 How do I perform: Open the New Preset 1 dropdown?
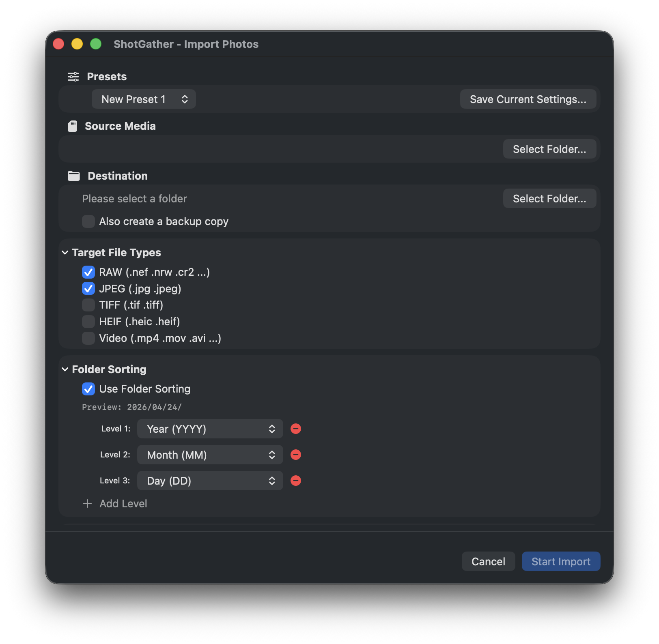pos(144,99)
